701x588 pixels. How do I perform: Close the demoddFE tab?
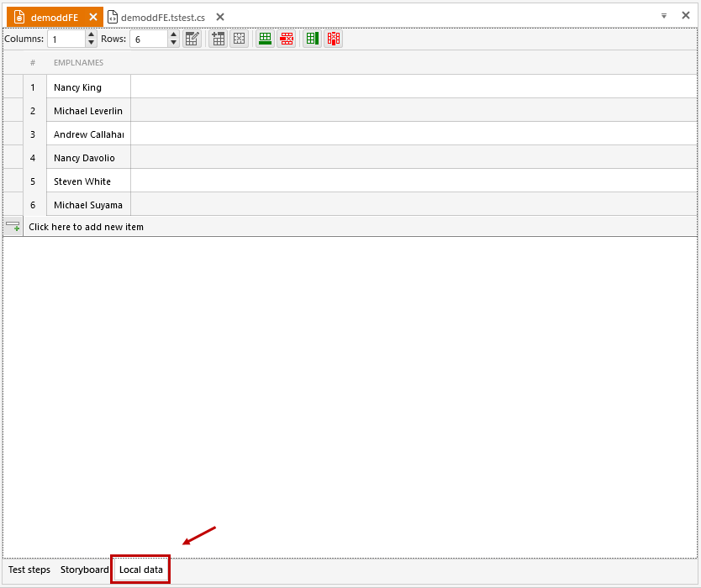pos(93,17)
